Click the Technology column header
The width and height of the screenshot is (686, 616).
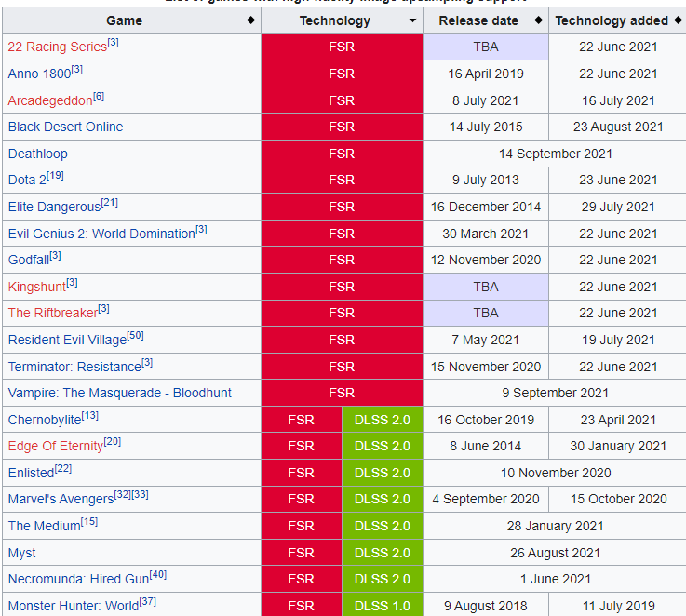[x=343, y=20]
